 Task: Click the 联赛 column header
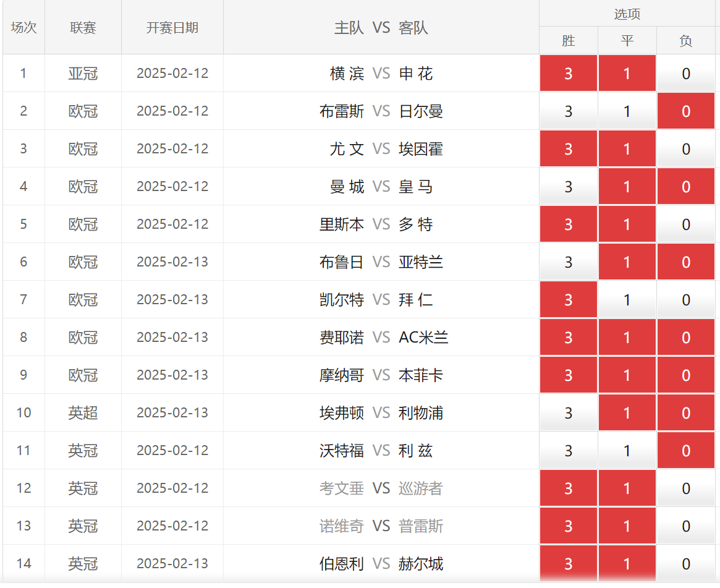pos(83,27)
